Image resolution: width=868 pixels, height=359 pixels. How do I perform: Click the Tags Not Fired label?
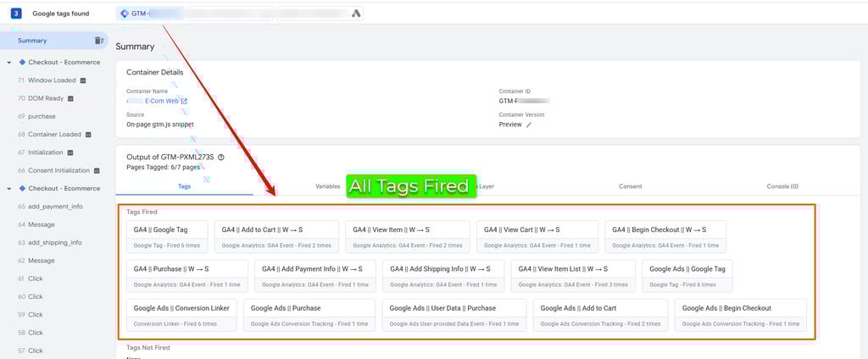pos(148,347)
